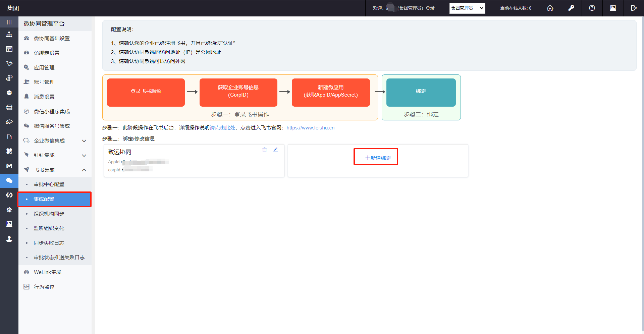
Task: Click the highlighted chat bubbles rail icon
Action: (x=9, y=180)
